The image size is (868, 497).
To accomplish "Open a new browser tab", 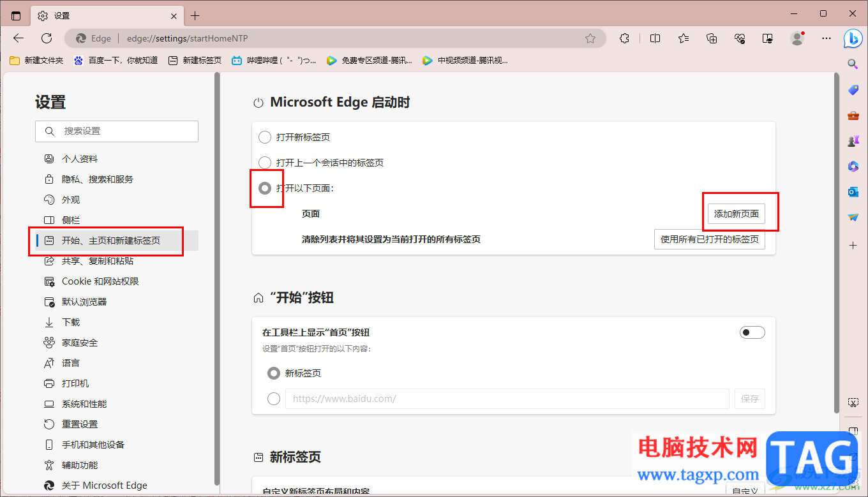I will pos(195,15).
